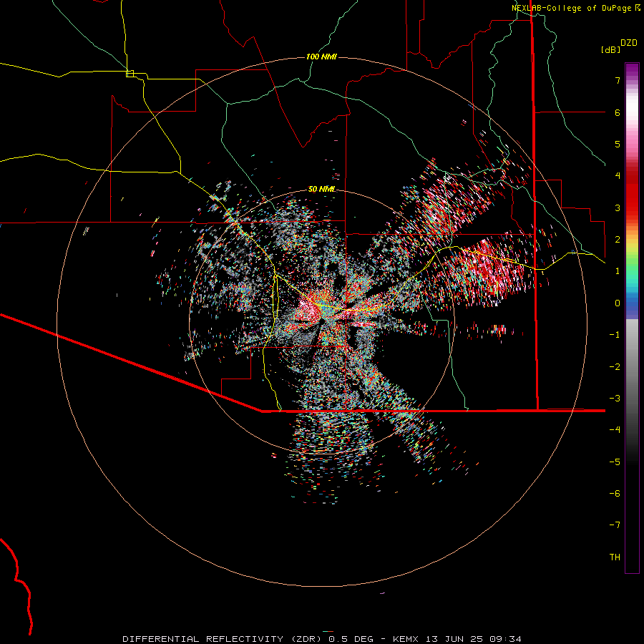Click the -4 value on the color scale
This screenshot has height=644, width=644.
click(615, 429)
